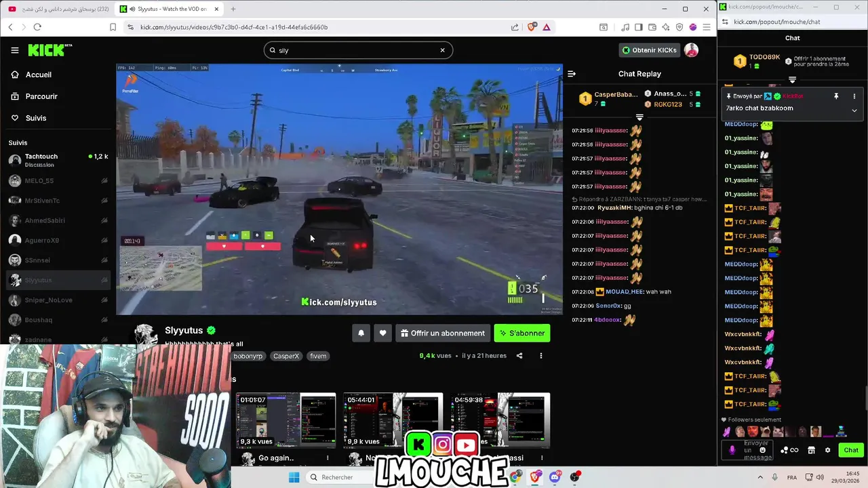The height and width of the screenshot is (488, 868).
Task: Open the browser main menu
Action: [706, 27]
